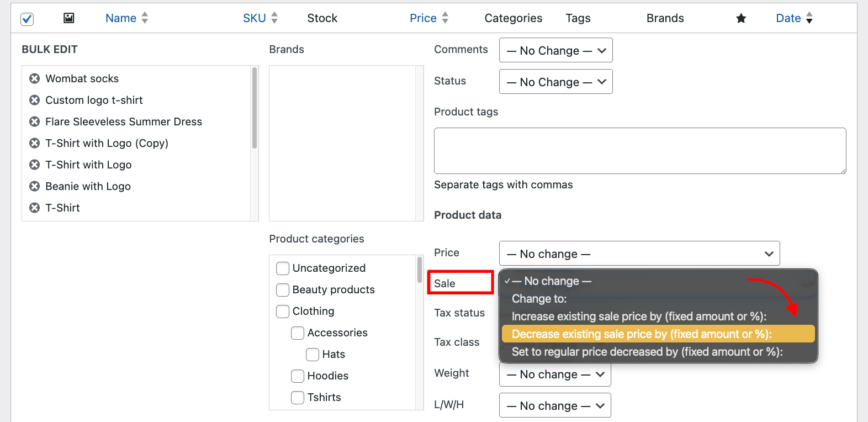Remove Wombat socks from bulk edit list
868x422 pixels.
[34, 78]
